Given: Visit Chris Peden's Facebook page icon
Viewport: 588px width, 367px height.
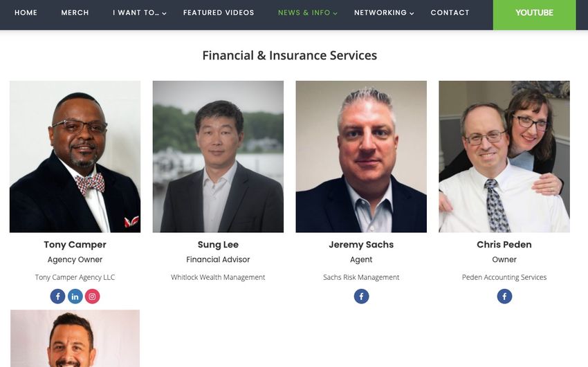Looking at the screenshot, I should click(504, 297).
